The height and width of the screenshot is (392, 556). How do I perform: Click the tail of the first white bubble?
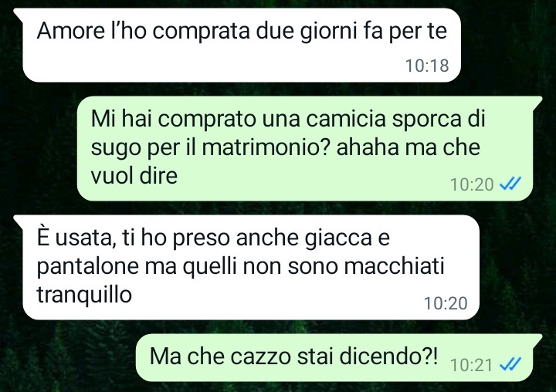[x=19, y=15]
